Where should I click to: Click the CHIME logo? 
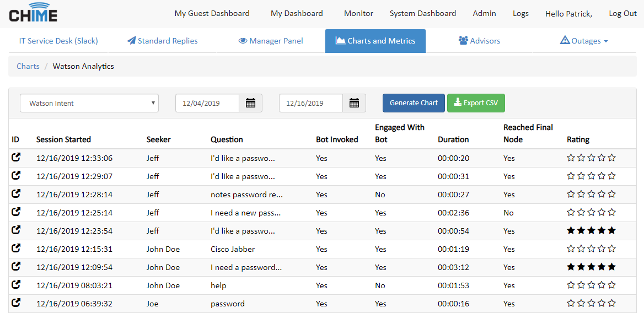(33, 13)
